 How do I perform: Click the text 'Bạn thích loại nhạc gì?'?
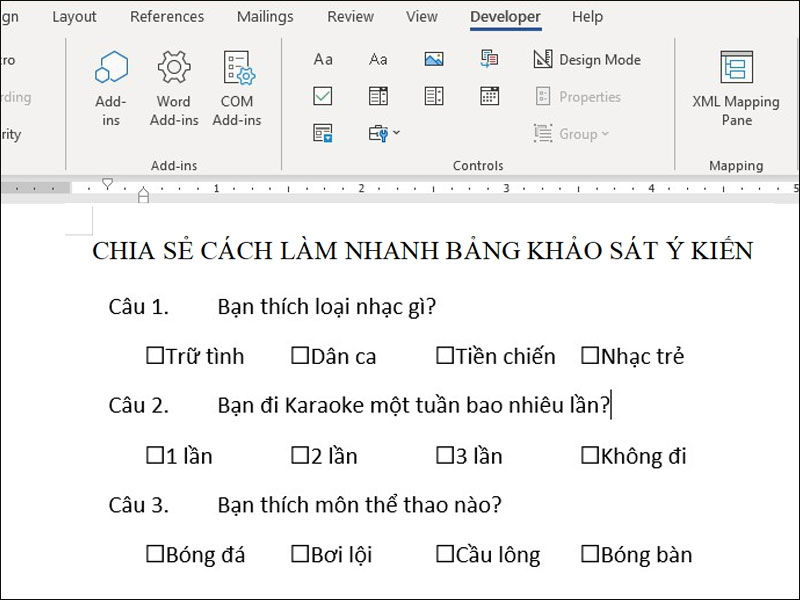click(327, 307)
